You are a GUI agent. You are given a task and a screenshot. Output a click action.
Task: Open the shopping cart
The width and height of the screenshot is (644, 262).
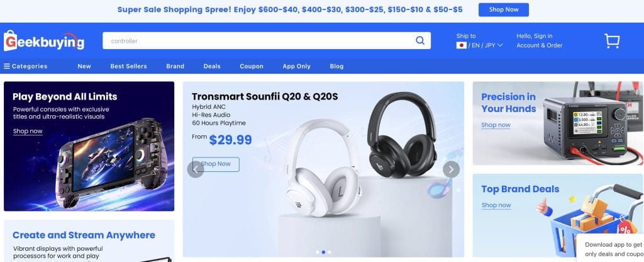click(611, 41)
